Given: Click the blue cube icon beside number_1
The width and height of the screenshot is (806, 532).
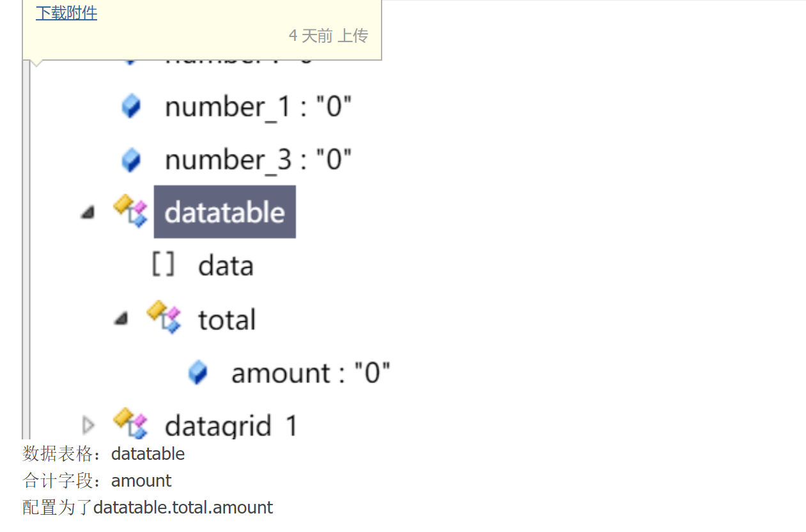Looking at the screenshot, I should [131, 106].
